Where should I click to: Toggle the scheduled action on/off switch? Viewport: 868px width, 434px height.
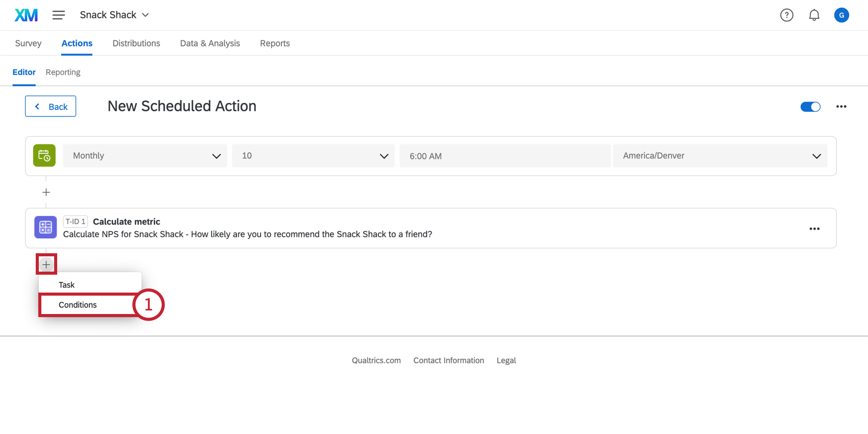pyautogui.click(x=810, y=107)
